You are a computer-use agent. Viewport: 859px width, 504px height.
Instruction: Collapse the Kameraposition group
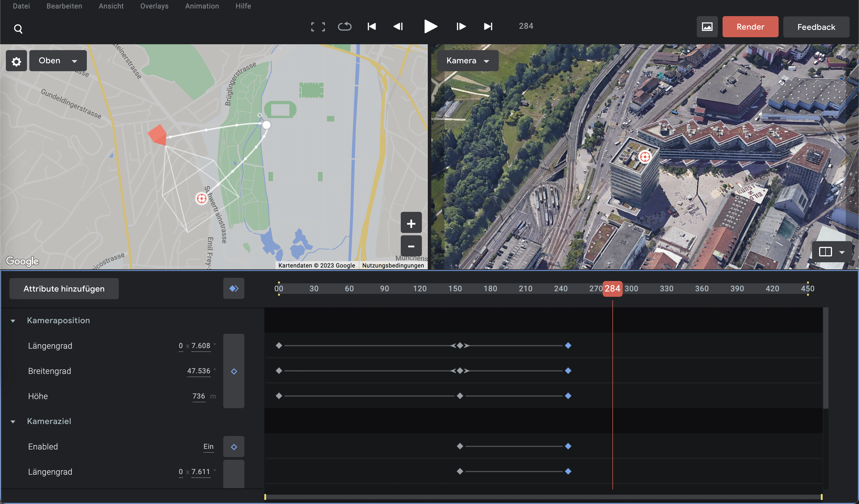coord(13,321)
